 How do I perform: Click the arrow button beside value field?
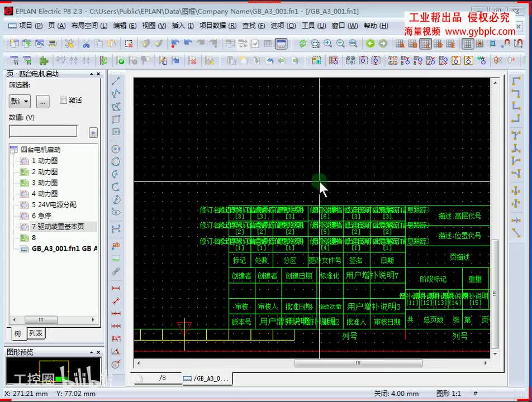[93, 132]
